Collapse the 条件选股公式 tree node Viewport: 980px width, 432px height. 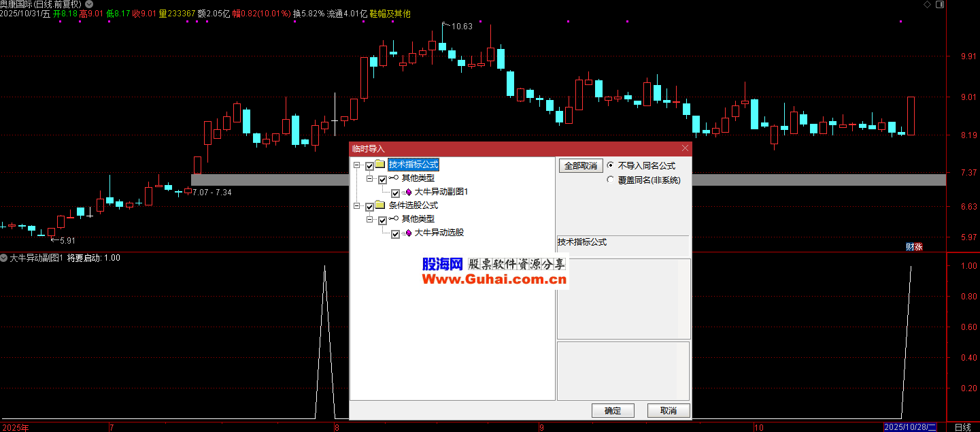point(356,206)
